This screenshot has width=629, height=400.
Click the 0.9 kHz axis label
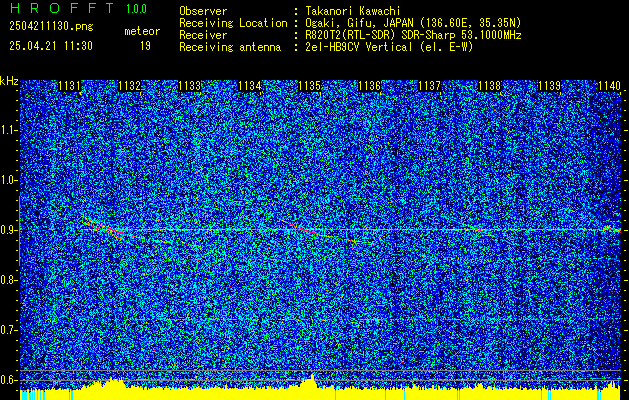[8, 230]
